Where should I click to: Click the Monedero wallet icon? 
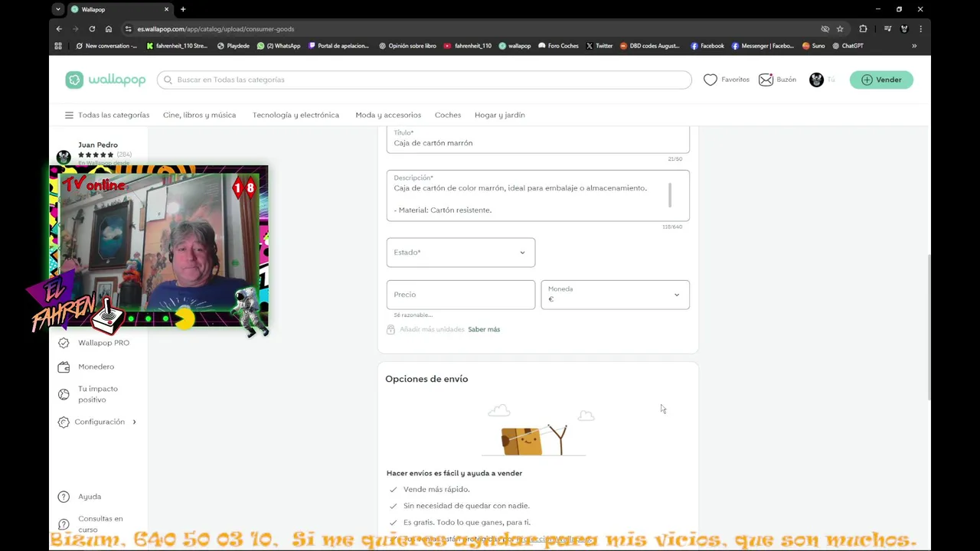[64, 367]
